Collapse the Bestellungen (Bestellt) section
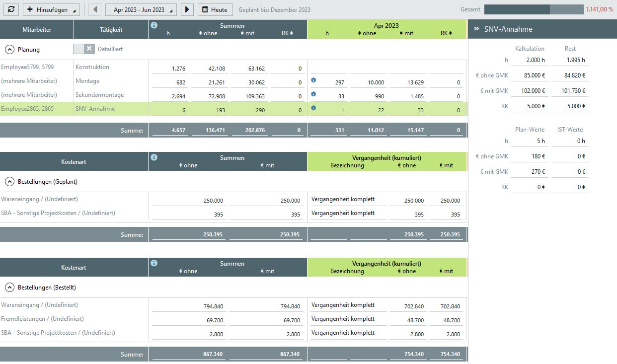The height and width of the screenshot is (364, 617). [9, 288]
